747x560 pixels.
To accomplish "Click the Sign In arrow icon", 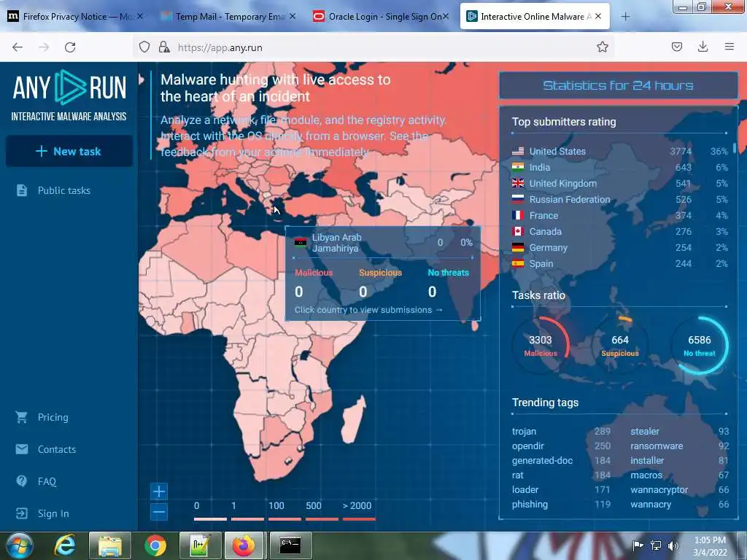I will pos(21,513).
